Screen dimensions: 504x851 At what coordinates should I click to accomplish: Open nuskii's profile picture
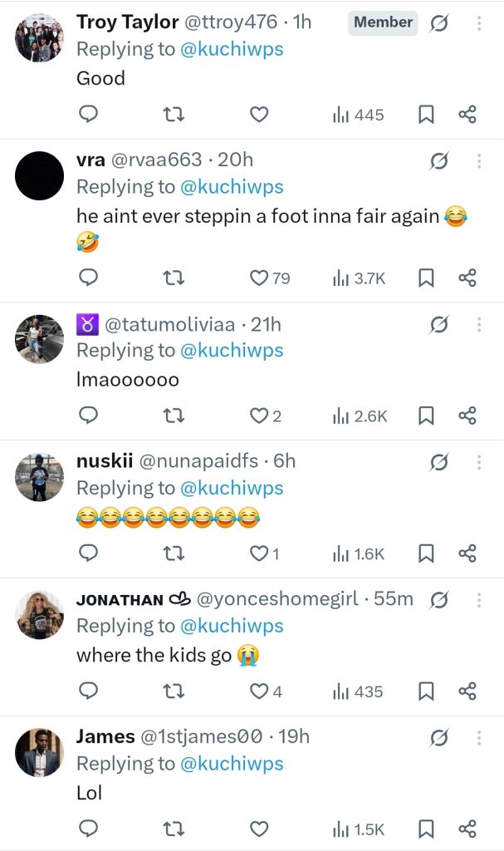coord(39,477)
